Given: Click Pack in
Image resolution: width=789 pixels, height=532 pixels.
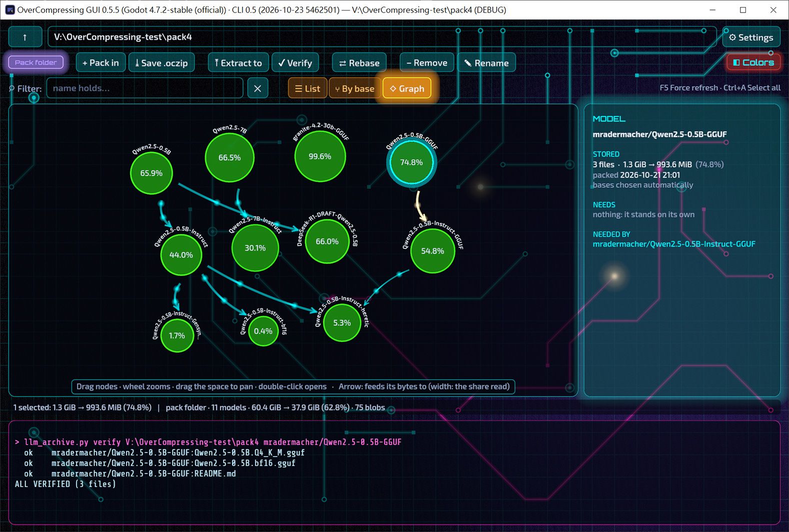Looking at the screenshot, I should click(101, 63).
